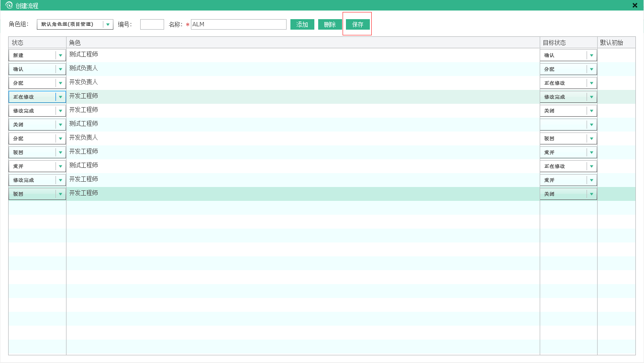644x363 pixels.
Task: Click the 目标状态 column header
Action: pos(568,43)
